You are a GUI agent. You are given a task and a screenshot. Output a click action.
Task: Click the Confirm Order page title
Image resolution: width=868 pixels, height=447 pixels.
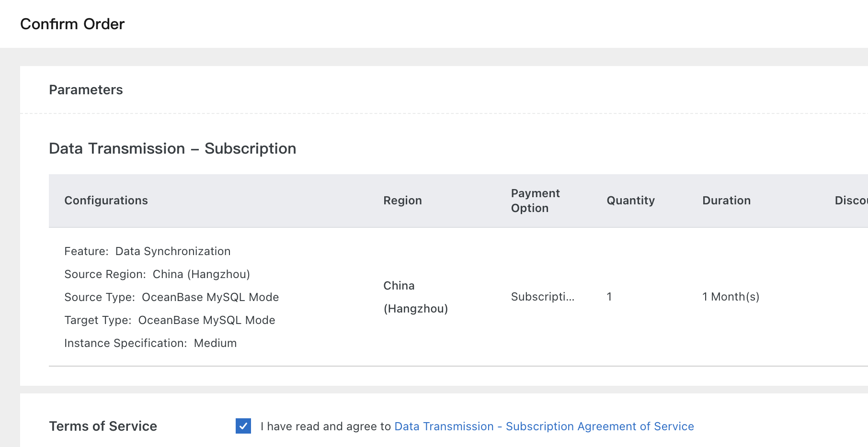point(72,24)
